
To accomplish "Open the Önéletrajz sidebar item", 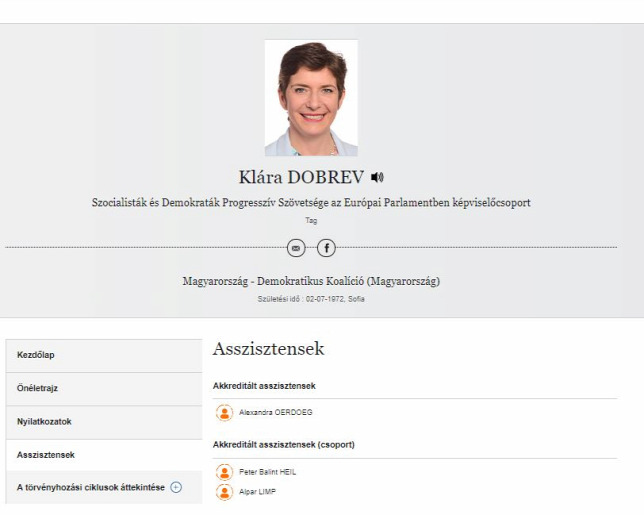I will tap(104, 389).
